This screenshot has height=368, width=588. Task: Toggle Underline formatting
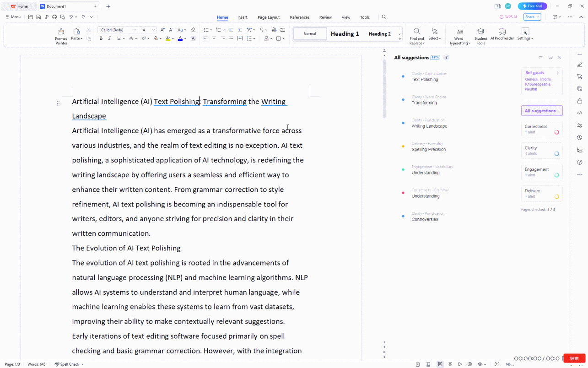pyautogui.click(x=119, y=38)
